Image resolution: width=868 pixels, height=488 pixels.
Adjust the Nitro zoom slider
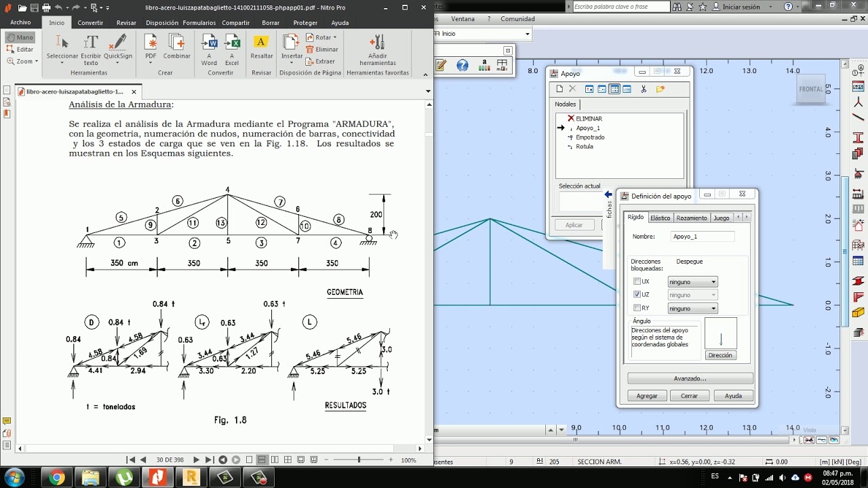pyautogui.click(x=359, y=460)
